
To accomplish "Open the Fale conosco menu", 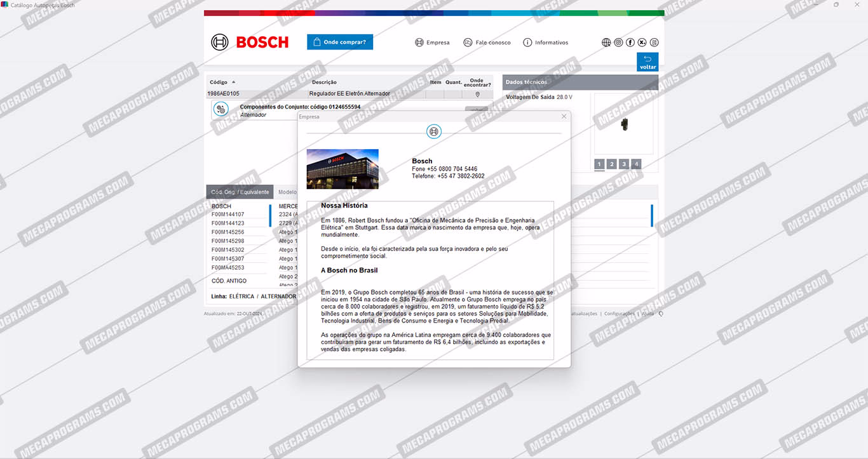I will (x=487, y=43).
